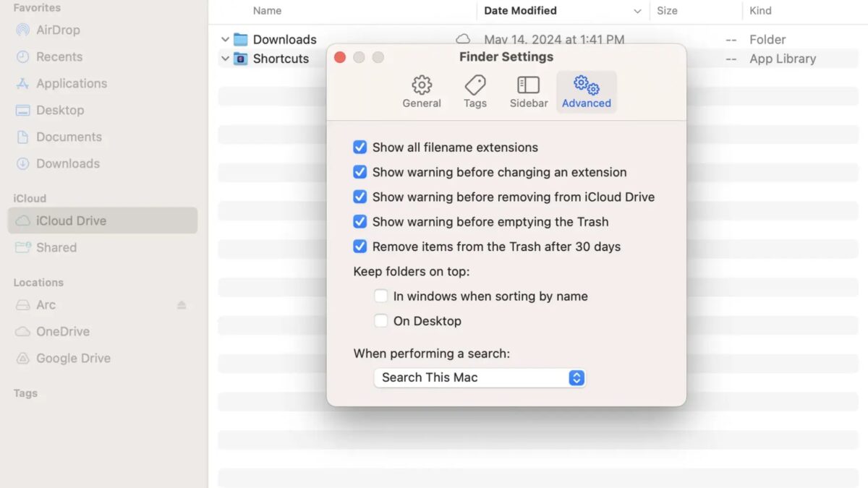Click the General gear icon in Finder Settings
868x488 pixels.
coord(422,85)
